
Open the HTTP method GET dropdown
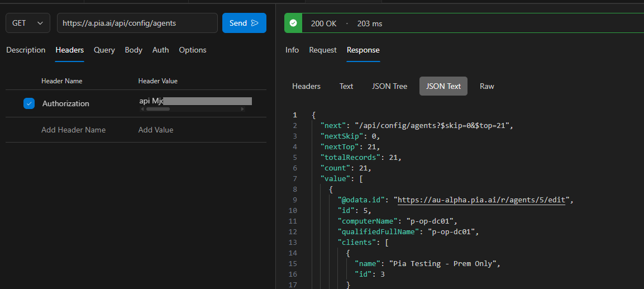(27, 23)
